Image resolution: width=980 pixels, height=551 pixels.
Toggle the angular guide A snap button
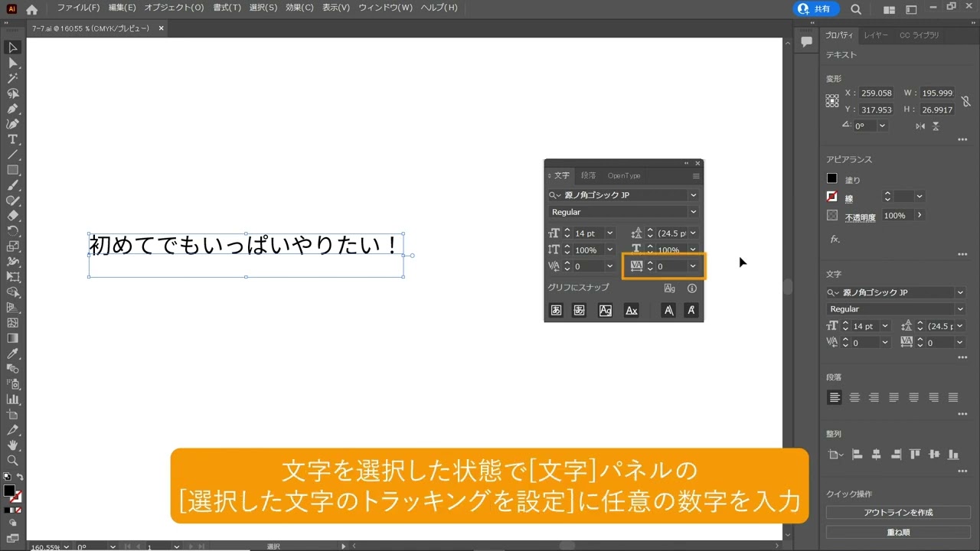point(668,310)
